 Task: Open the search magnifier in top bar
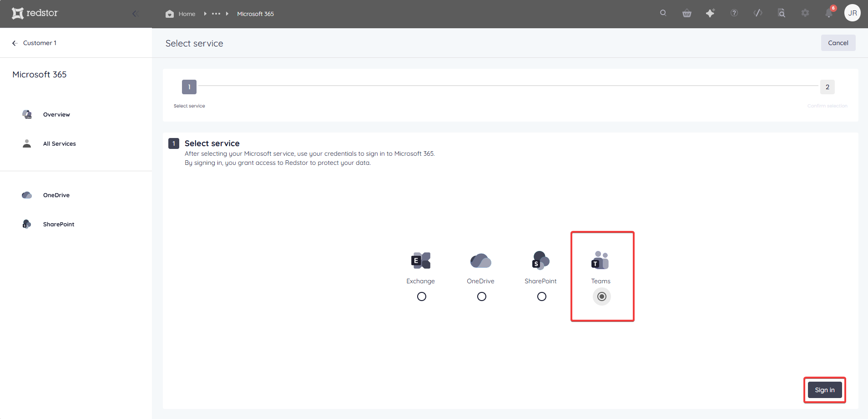point(663,13)
